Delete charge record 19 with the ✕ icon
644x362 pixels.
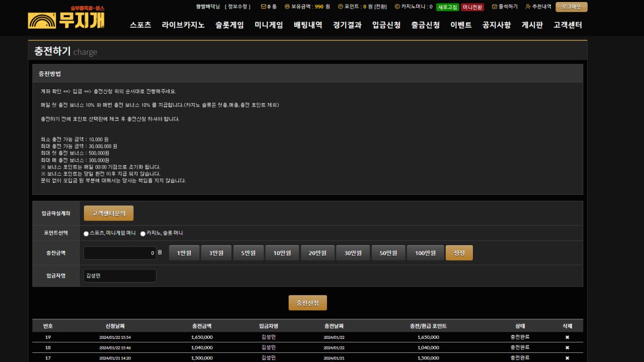tap(567, 337)
